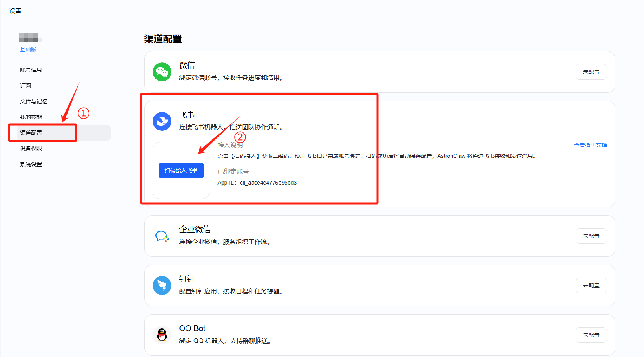
Task: Click the blue DingTalk wing icon
Action: (x=162, y=286)
